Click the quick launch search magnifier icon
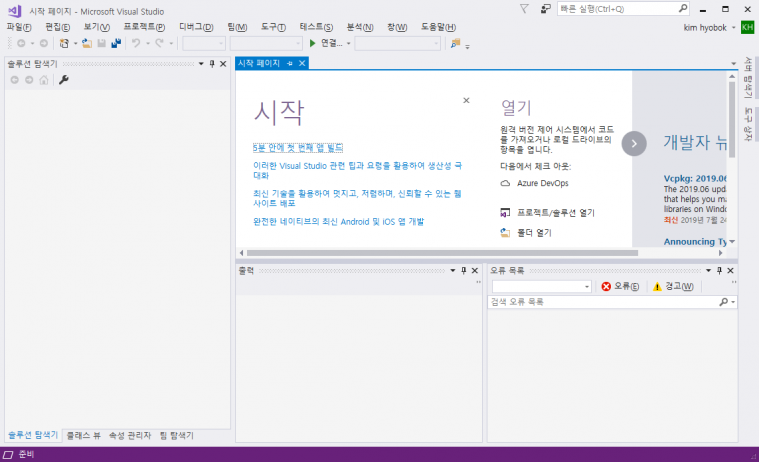759x462 pixels. click(683, 8)
